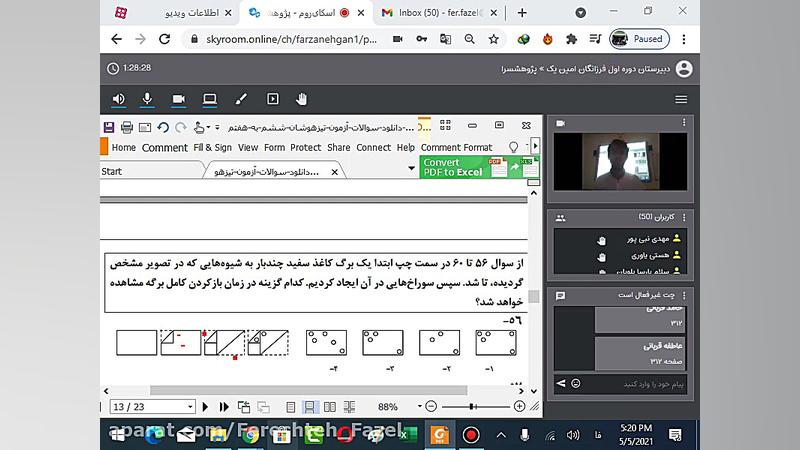Close the open PDF document tab
The image size is (800, 450).
(335, 172)
